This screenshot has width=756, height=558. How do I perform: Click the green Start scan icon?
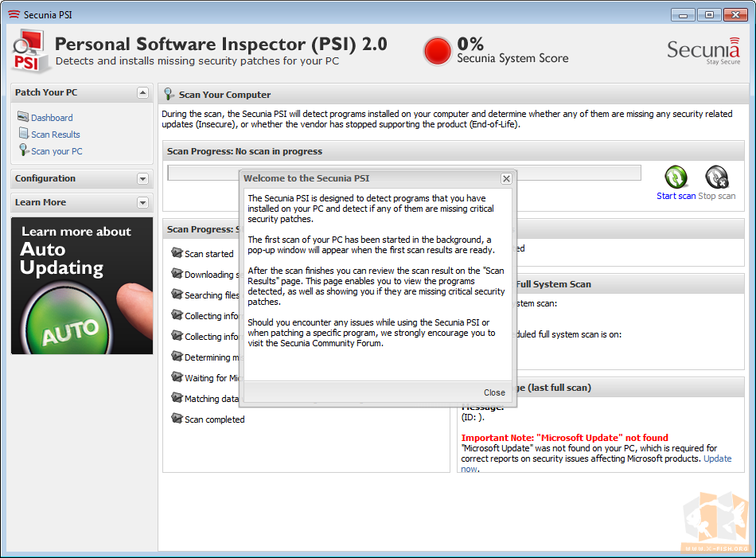point(676,177)
